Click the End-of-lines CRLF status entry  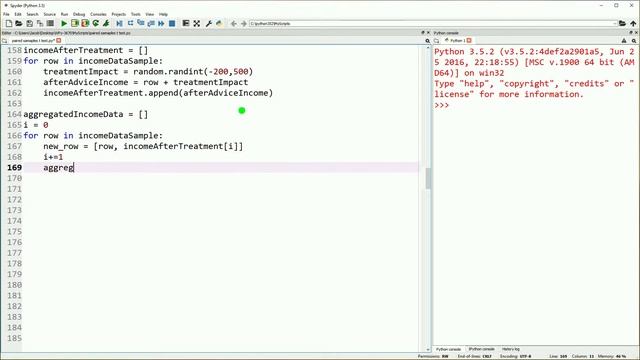tap(474, 356)
